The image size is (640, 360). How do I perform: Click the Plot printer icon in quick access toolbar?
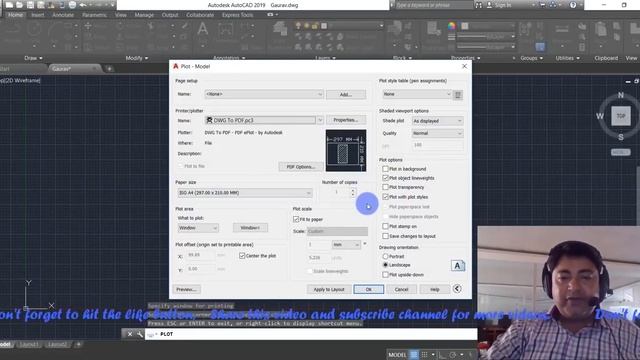72,5
